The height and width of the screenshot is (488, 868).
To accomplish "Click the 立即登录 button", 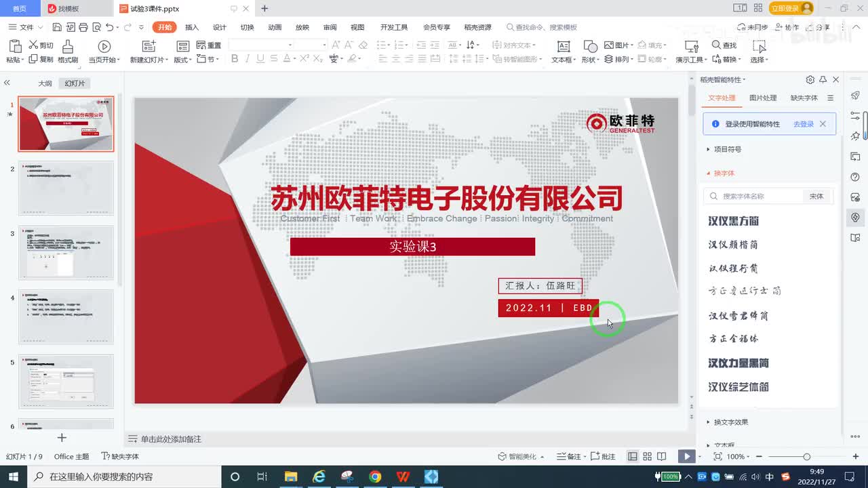I will 791,8.
